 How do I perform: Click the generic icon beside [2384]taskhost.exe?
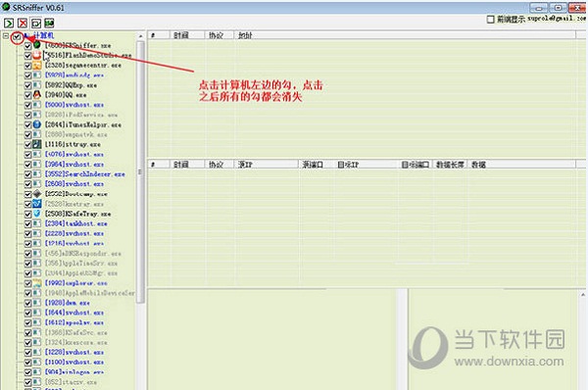[x=37, y=223]
